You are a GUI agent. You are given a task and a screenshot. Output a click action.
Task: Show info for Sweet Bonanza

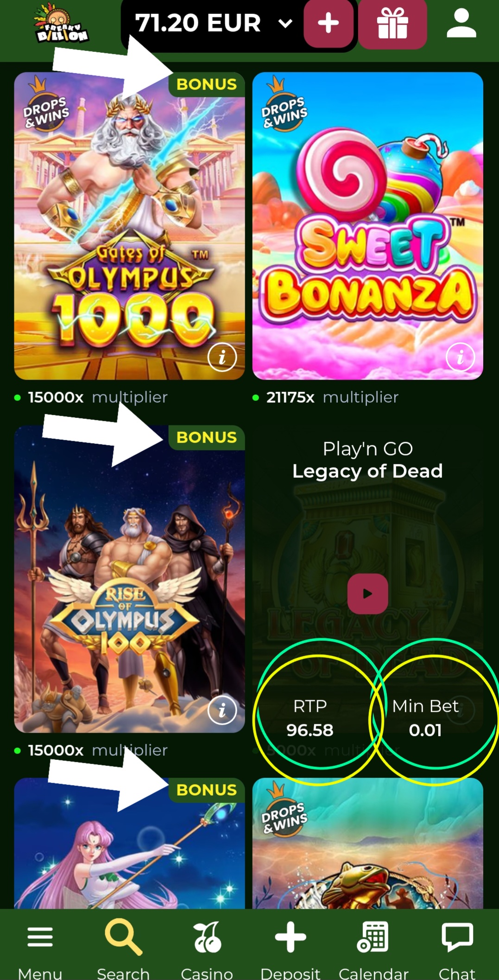461,357
